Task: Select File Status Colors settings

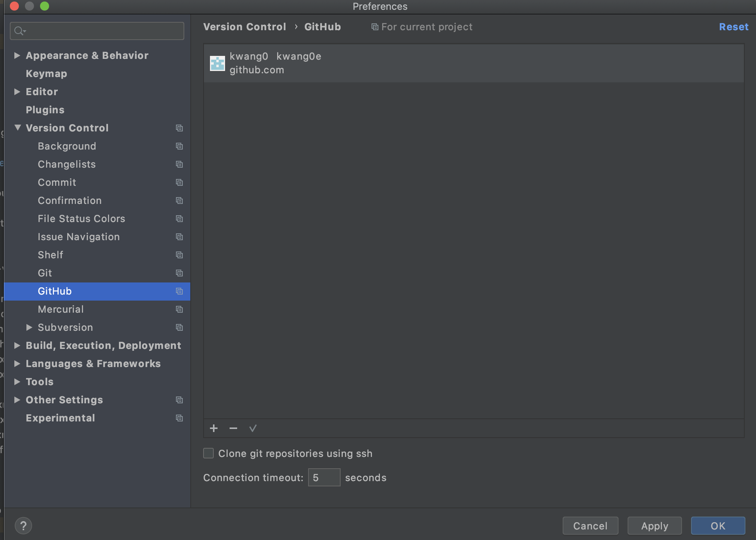Action: [x=81, y=219]
